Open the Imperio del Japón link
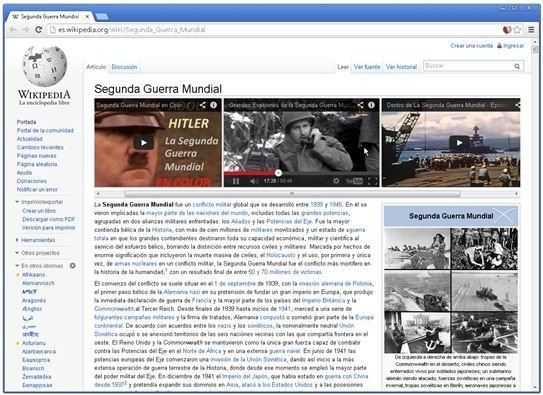 click(x=245, y=376)
